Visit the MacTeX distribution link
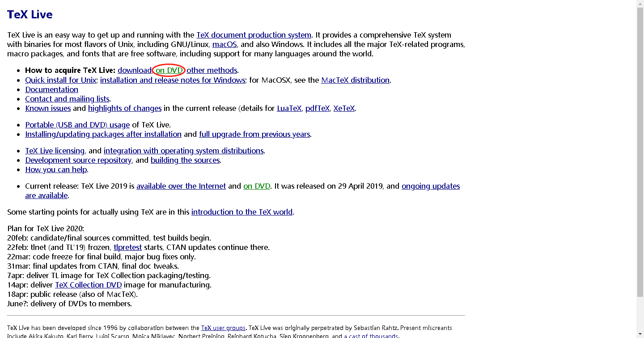 pos(355,80)
